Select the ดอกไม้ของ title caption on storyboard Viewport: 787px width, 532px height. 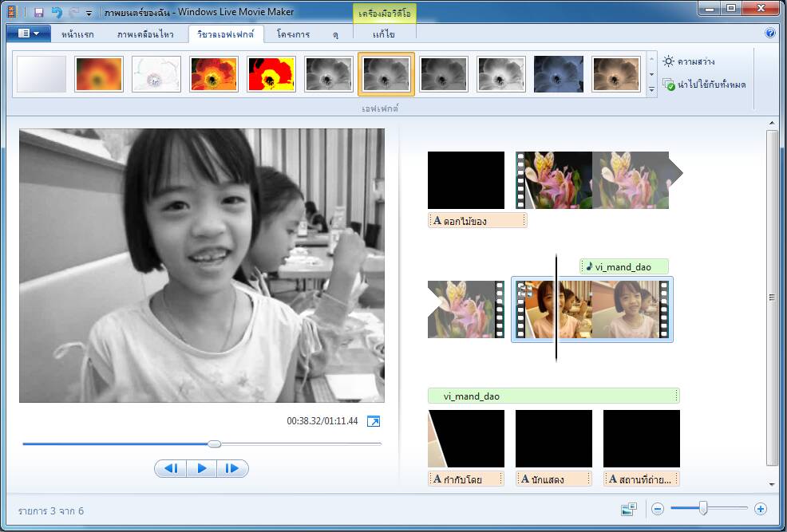click(477, 221)
